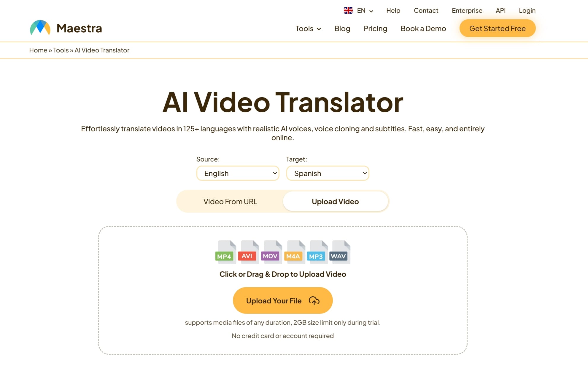The image size is (588, 376).
Task: Open the Source language dropdown
Action: [x=238, y=173]
